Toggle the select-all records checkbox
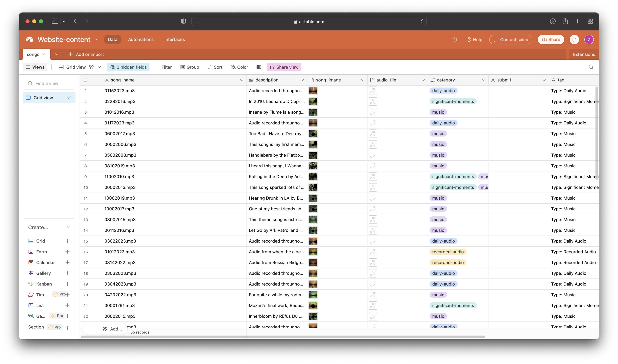Image resolution: width=618 pixels, height=364 pixels. [85, 80]
